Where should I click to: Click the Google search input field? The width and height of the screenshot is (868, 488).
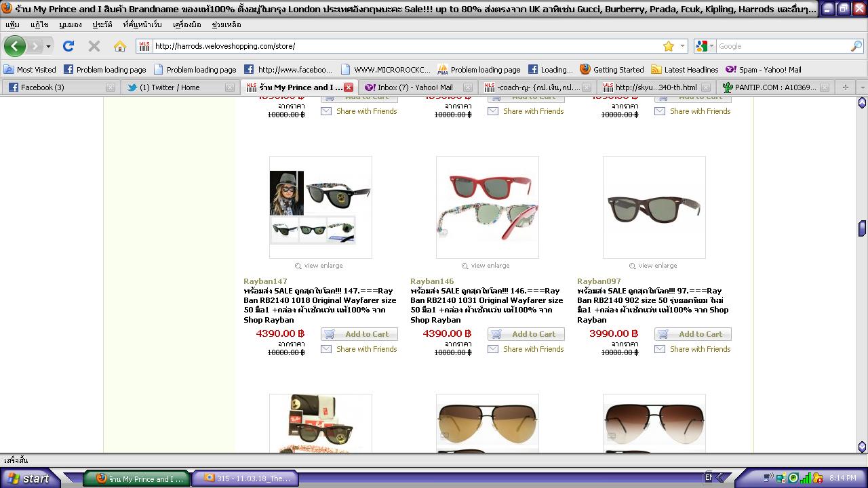tap(783, 46)
